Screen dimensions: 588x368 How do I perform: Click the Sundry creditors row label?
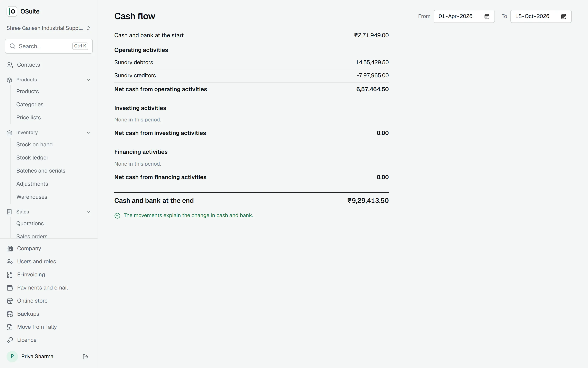point(135,76)
